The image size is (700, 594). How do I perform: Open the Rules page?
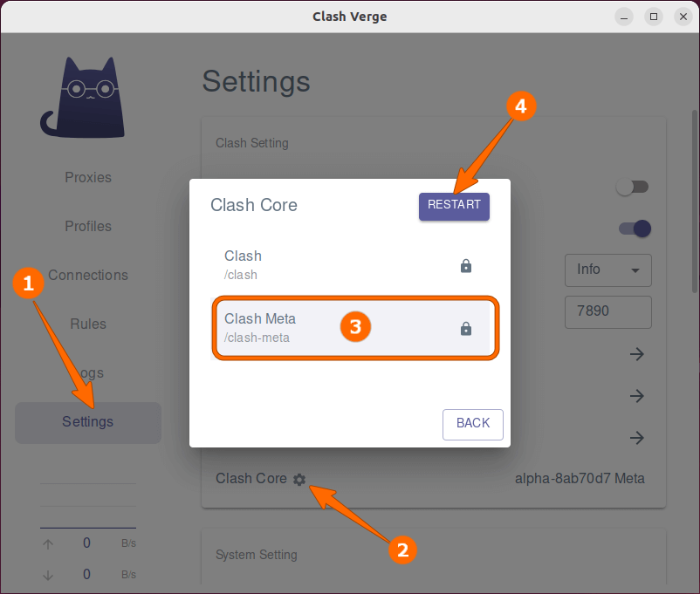88,324
